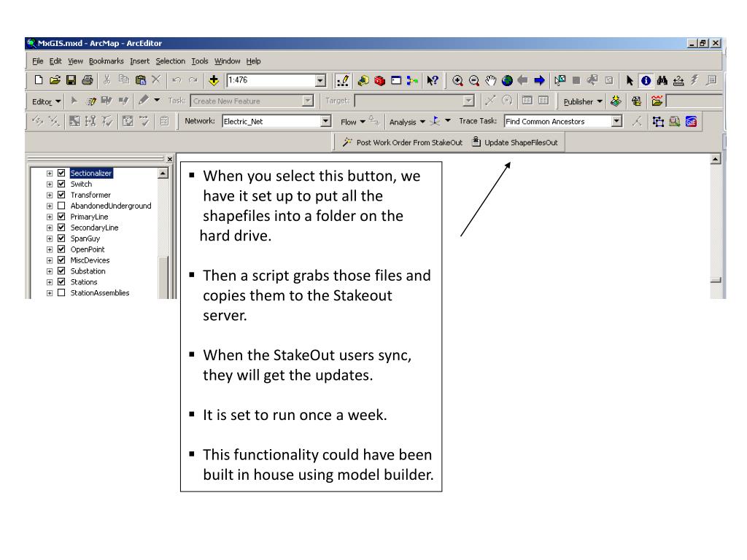Zoom to Full Extent globe icon
This screenshot has height=560, width=747.
click(x=507, y=80)
